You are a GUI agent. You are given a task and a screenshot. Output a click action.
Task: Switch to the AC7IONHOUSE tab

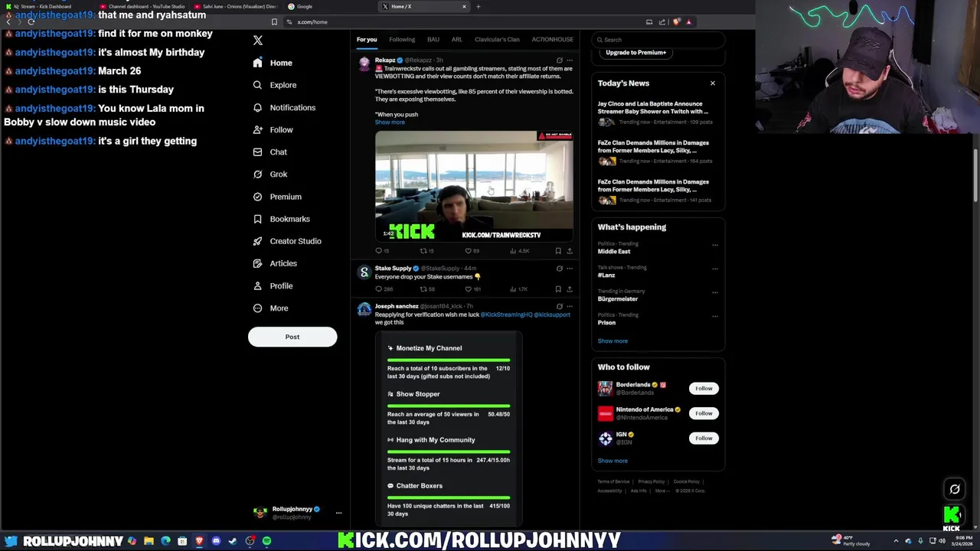[553, 40]
